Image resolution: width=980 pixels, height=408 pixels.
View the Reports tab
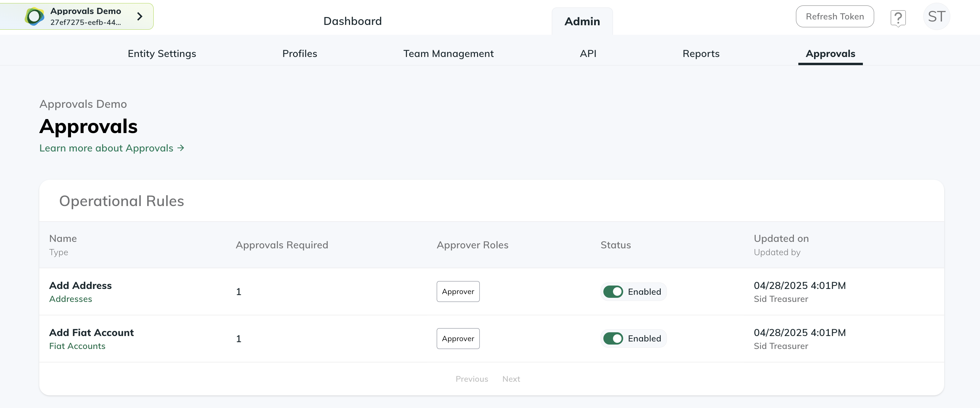(701, 54)
